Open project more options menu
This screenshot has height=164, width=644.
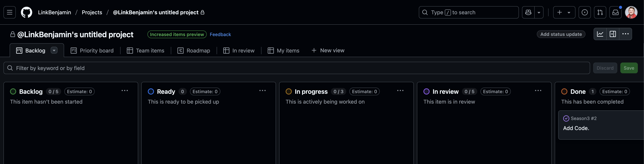pos(626,34)
